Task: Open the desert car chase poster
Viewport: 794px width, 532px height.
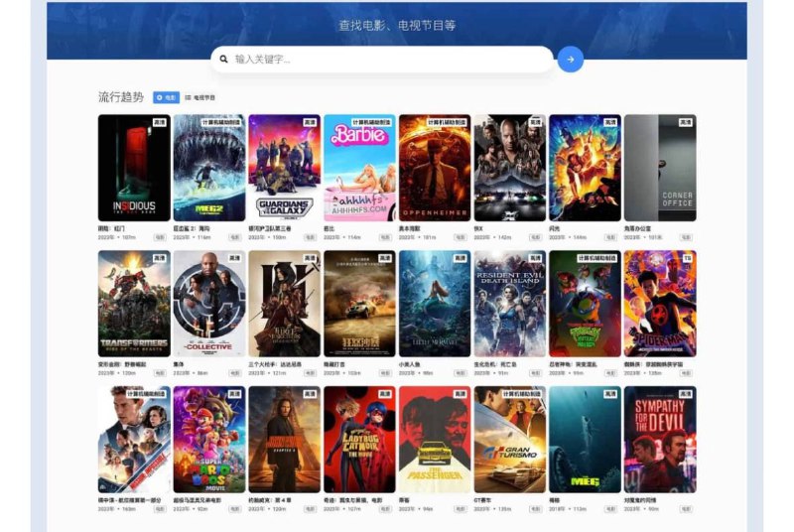Action: 359,304
